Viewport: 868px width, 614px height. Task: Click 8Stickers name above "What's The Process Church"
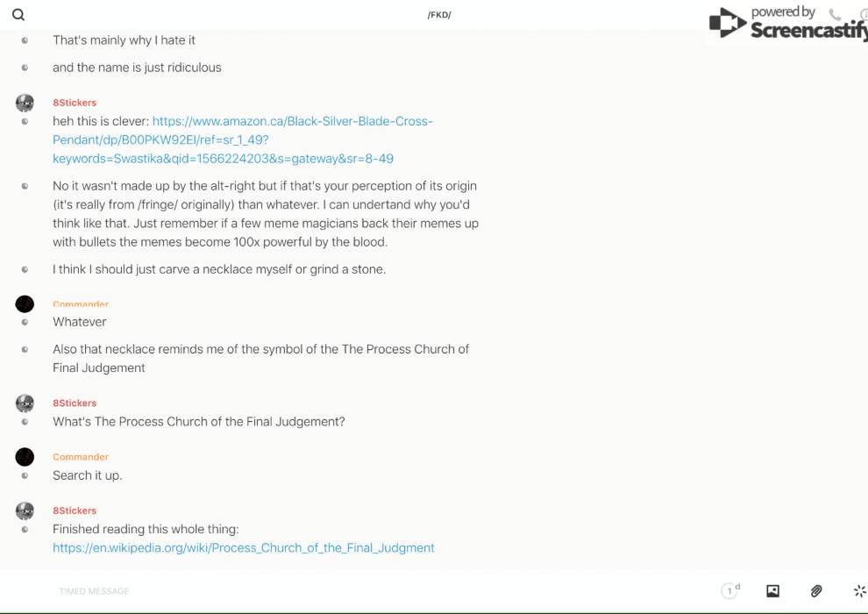75,403
